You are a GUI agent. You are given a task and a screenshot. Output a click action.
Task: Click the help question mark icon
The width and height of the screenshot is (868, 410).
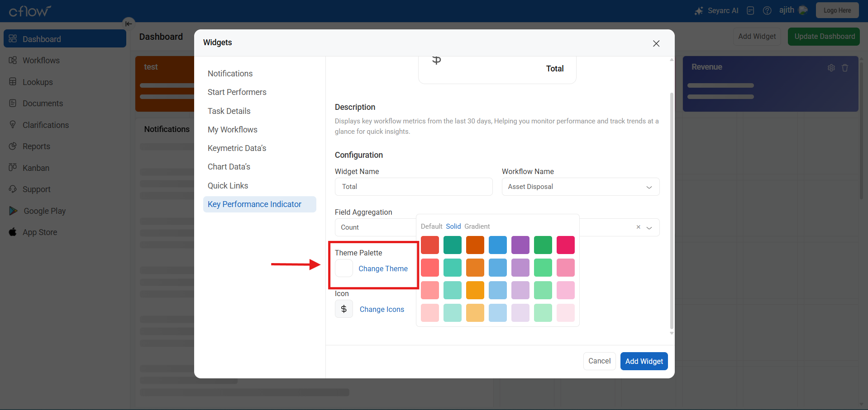coord(767,10)
